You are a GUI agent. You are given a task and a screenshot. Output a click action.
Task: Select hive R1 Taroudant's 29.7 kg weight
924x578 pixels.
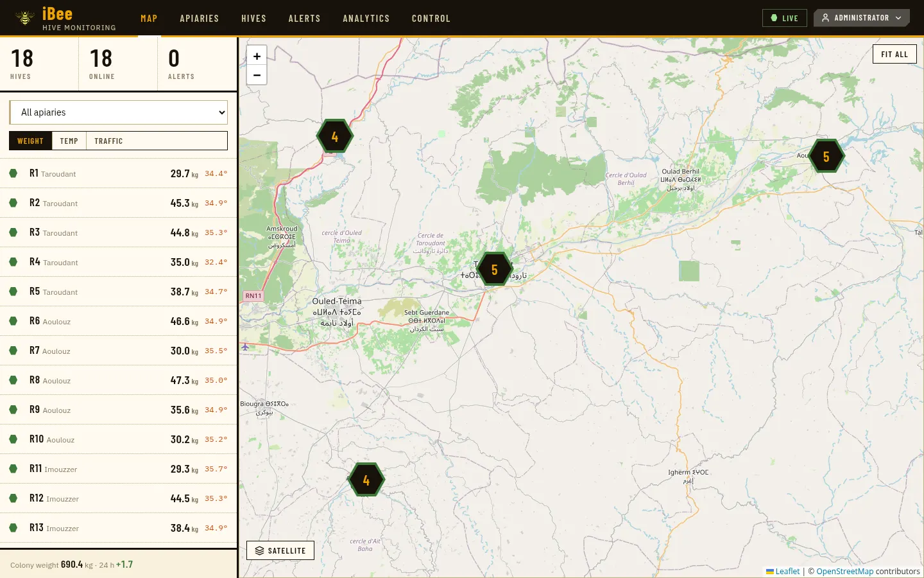(x=184, y=173)
